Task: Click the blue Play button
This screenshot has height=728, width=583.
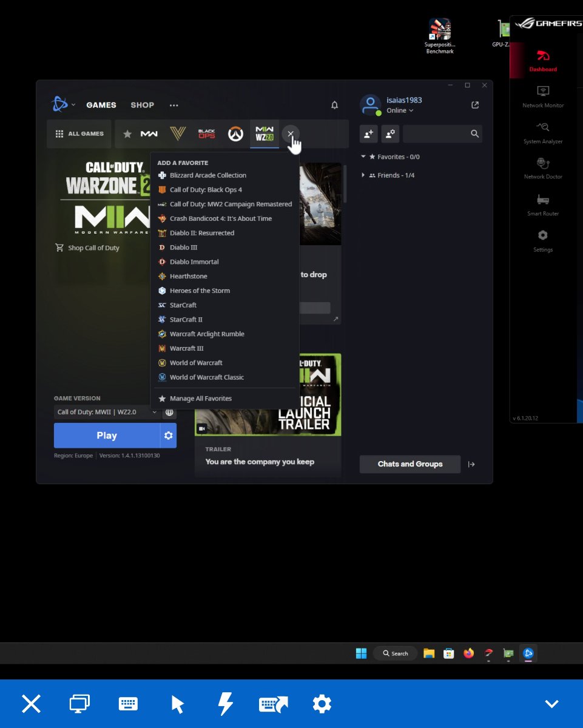Action: (107, 436)
